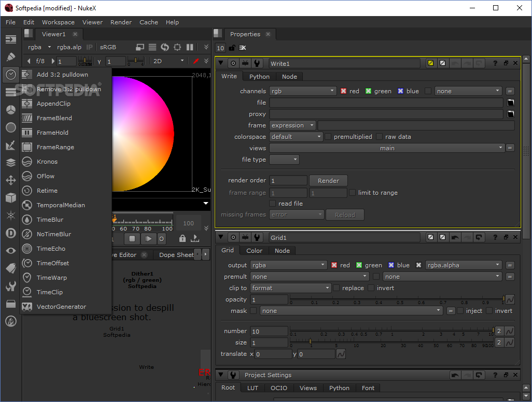The image size is (532, 402).
Task: Toggle the Write1 red channel checkbox
Action: pos(343,91)
